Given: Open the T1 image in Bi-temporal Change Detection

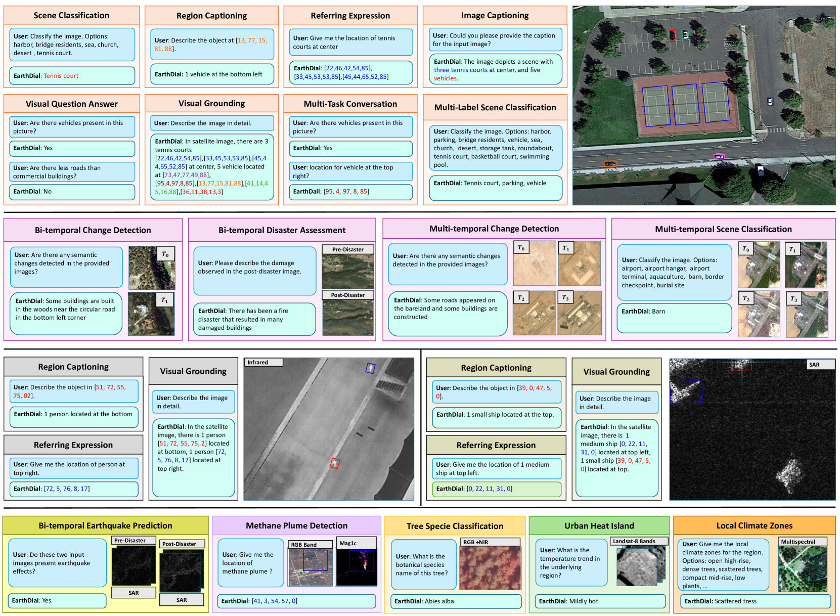Looking at the screenshot, I should (x=151, y=314).
